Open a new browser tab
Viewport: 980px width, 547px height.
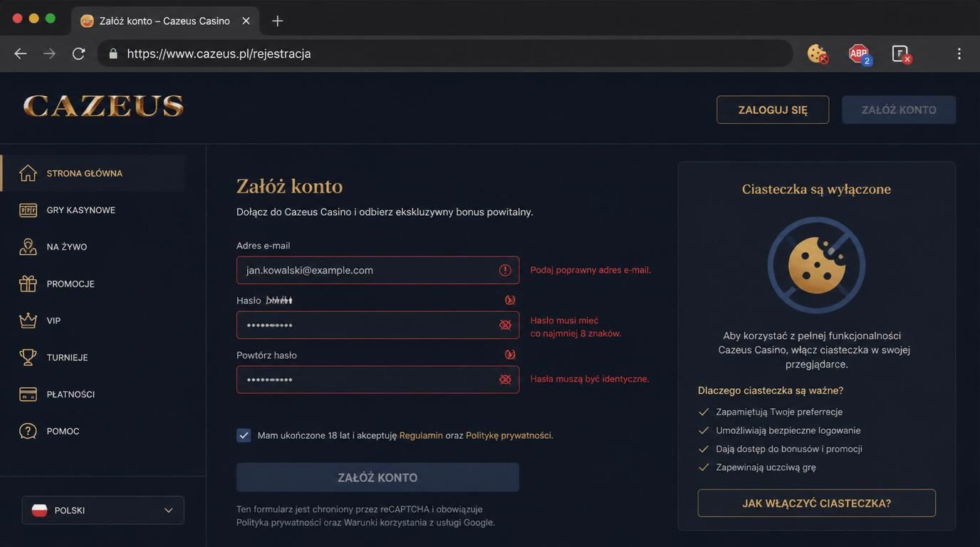click(278, 21)
